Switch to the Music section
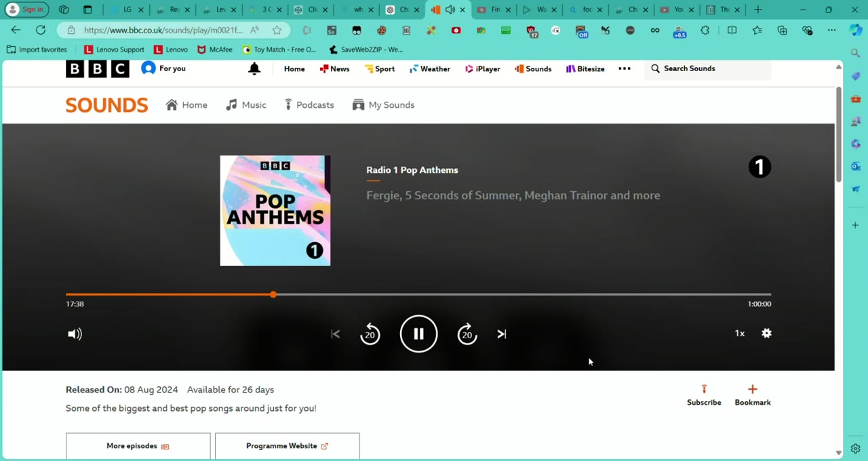868x461 pixels. click(x=246, y=105)
